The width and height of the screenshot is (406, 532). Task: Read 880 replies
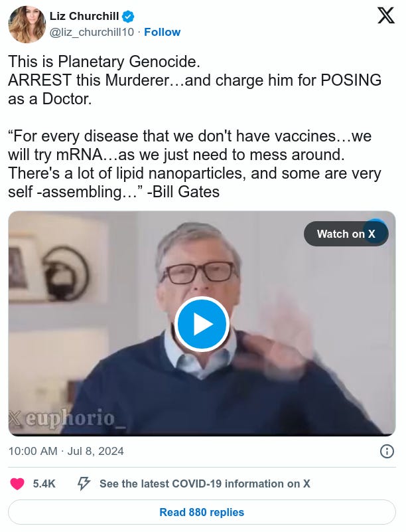tap(202, 512)
